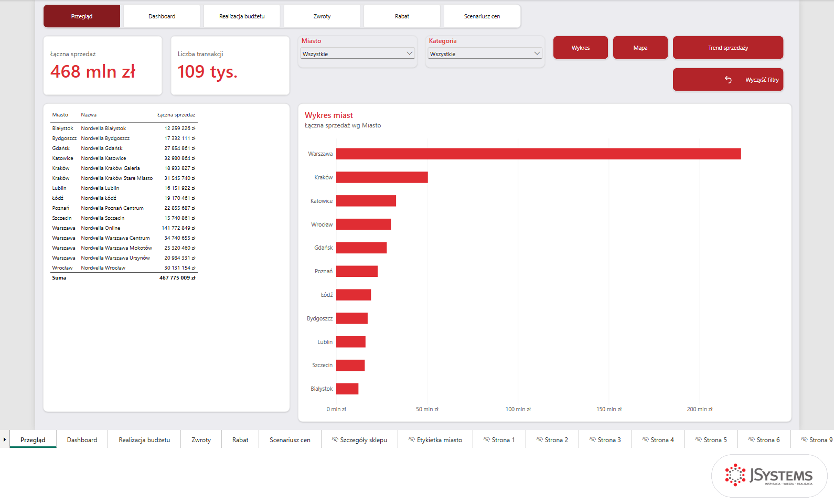Click the hidden-page icon on Strona 3 tab
The height and width of the screenshot is (504, 834).
tap(593, 439)
